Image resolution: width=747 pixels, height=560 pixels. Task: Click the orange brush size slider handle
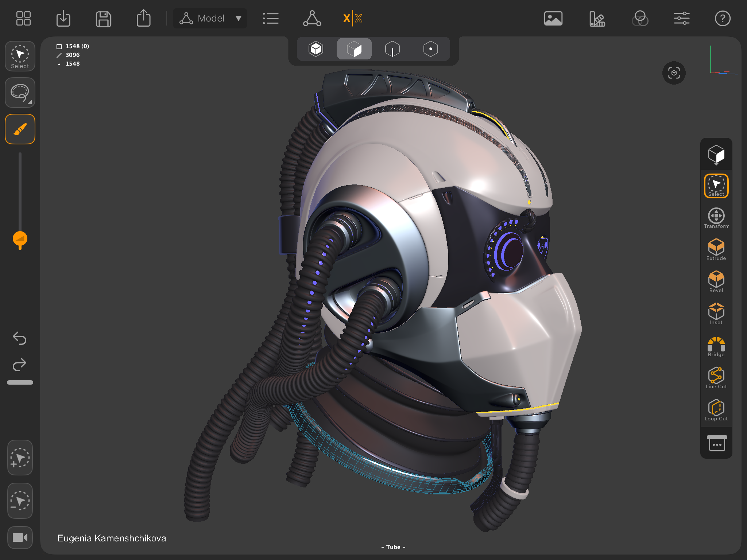point(20,239)
